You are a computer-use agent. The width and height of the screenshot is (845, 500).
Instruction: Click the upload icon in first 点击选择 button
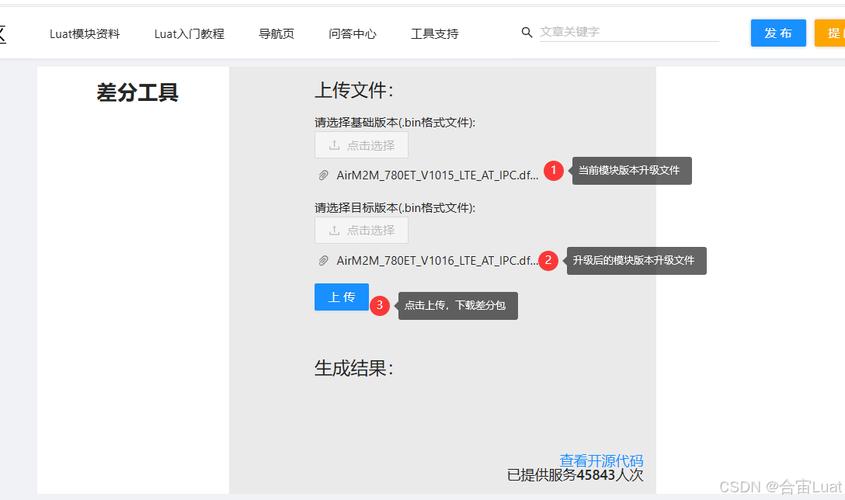334,145
